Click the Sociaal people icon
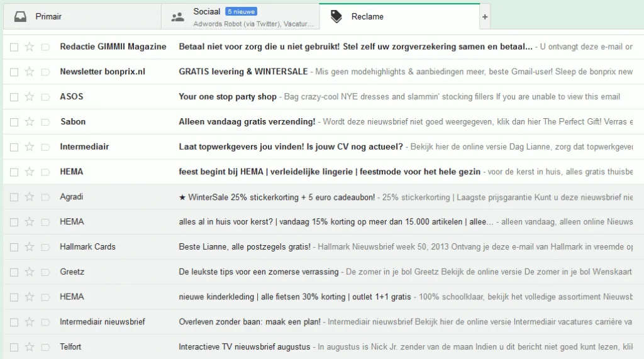Screen dimensions: 644x359 (x=177, y=17)
